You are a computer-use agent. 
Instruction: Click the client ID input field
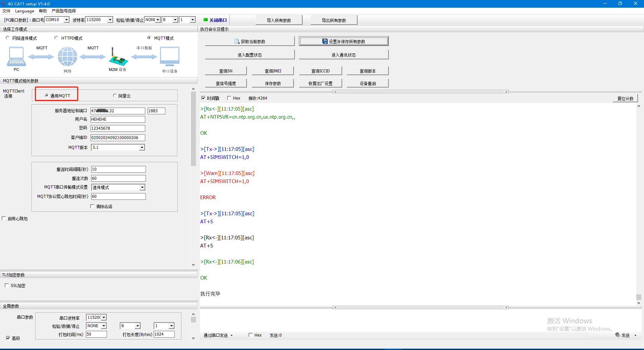(118, 138)
